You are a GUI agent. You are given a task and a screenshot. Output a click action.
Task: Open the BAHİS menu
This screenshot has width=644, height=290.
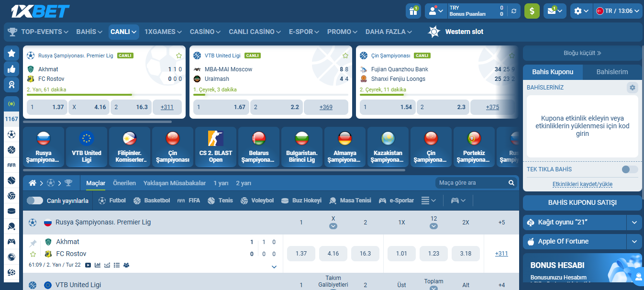click(x=89, y=32)
